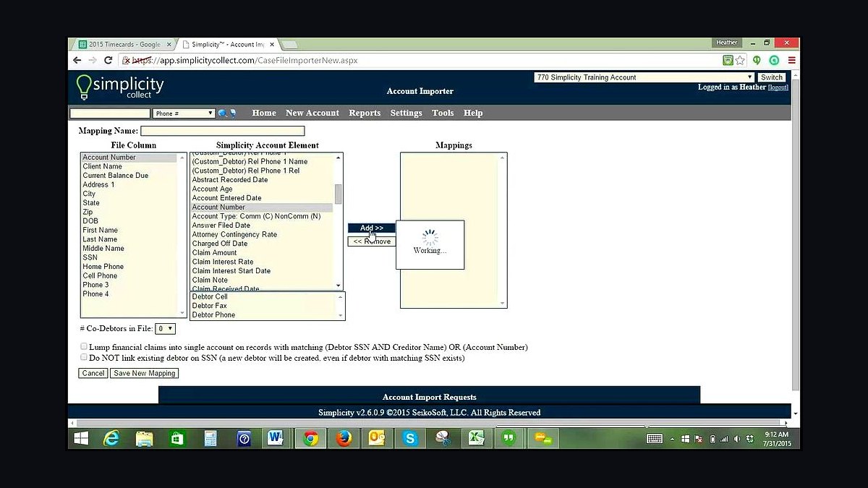Open Firefox from the taskbar

coord(344,438)
